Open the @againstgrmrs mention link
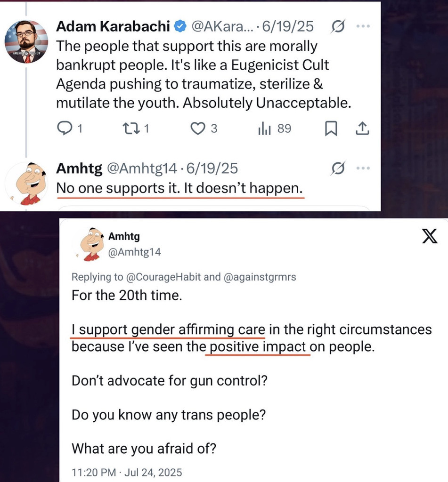448x482 pixels. point(260,277)
